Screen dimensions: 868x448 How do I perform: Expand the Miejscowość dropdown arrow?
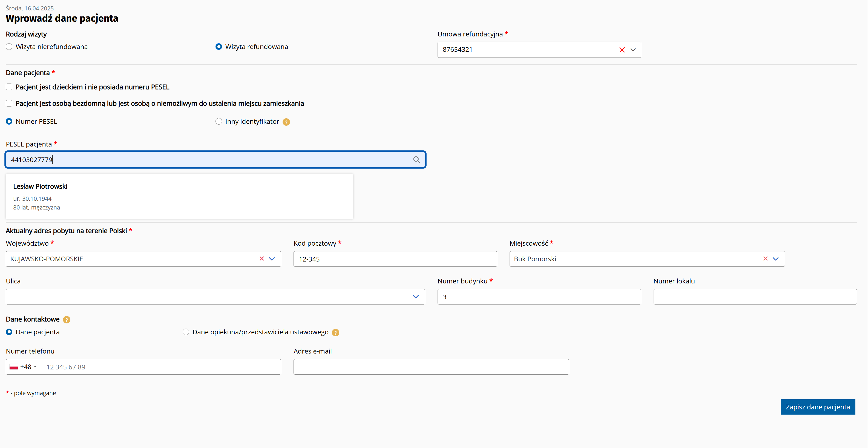[776, 259]
